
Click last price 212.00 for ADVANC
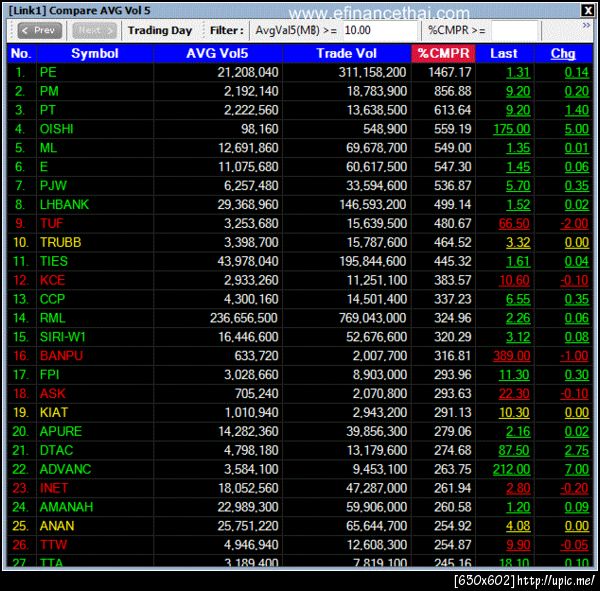pos(512,469)
